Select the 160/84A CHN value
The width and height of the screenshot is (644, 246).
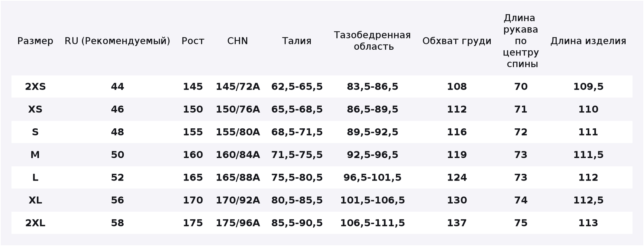[x=238, y=155]
